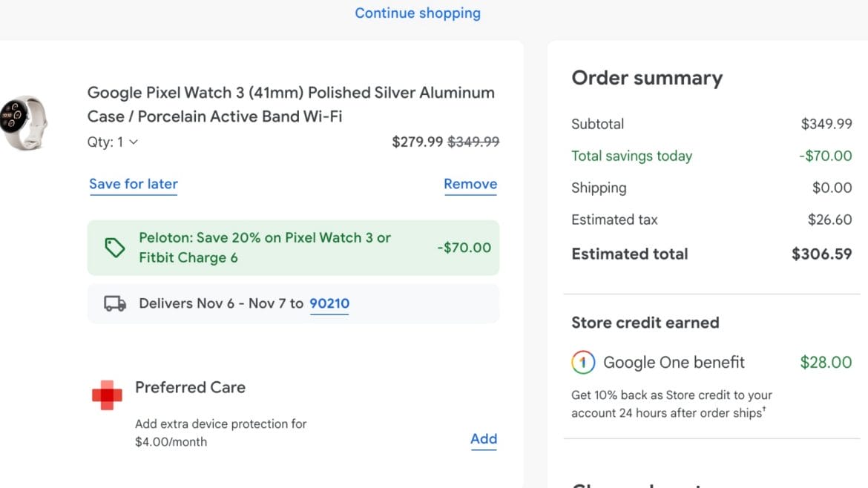Image resolution: width=868 pixels, height=488 pixels.
Task: Change delivery ZIP code 90210
Action: point(329,303)
